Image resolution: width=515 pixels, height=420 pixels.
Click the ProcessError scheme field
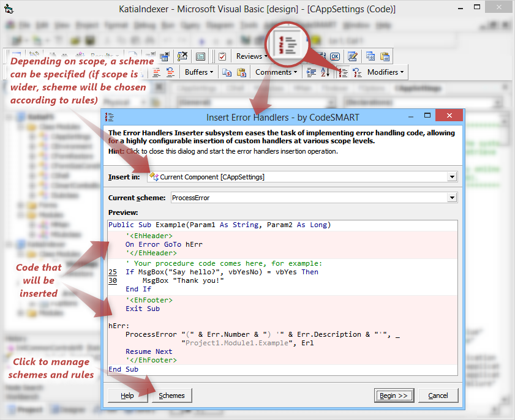pos(314,198)
